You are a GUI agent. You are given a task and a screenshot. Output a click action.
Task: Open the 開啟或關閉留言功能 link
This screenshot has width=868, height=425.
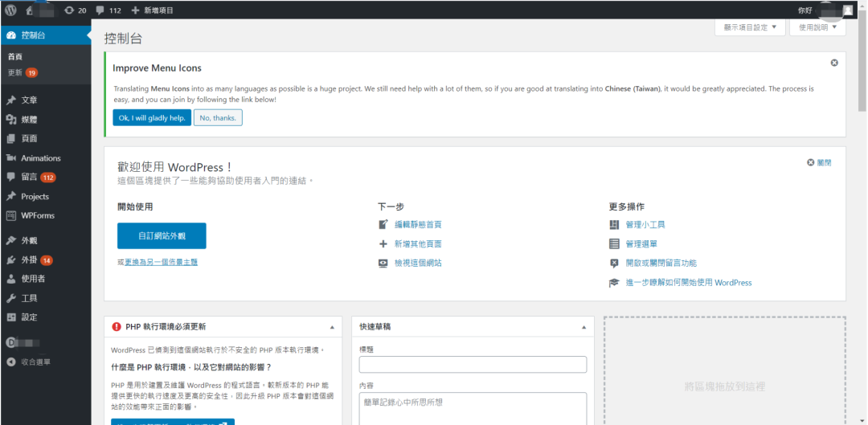coord(661,264)
